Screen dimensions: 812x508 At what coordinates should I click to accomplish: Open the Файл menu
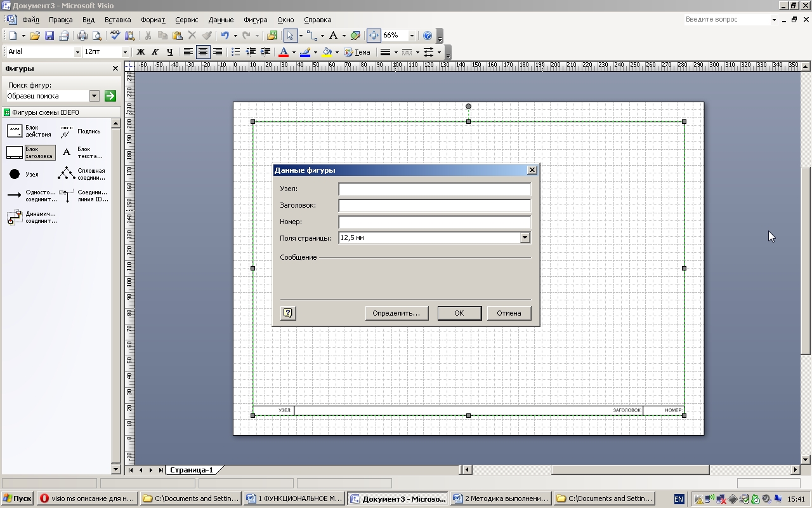point(30,20)
